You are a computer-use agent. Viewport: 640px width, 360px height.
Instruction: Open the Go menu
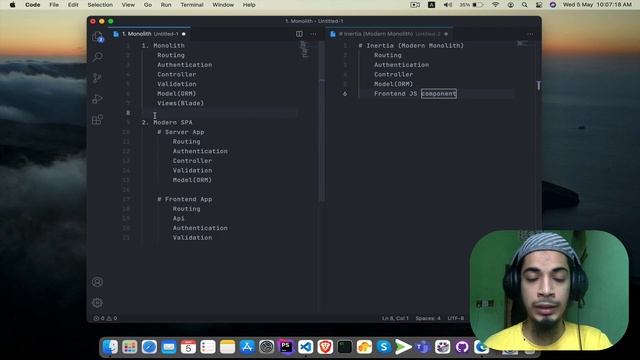click(148, 5)
